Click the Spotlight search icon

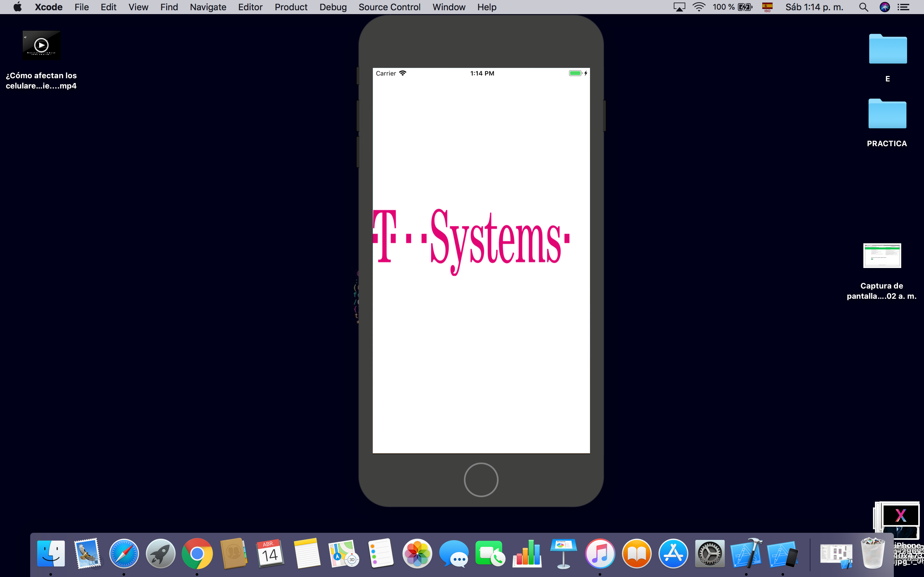[x=863, y=7]
